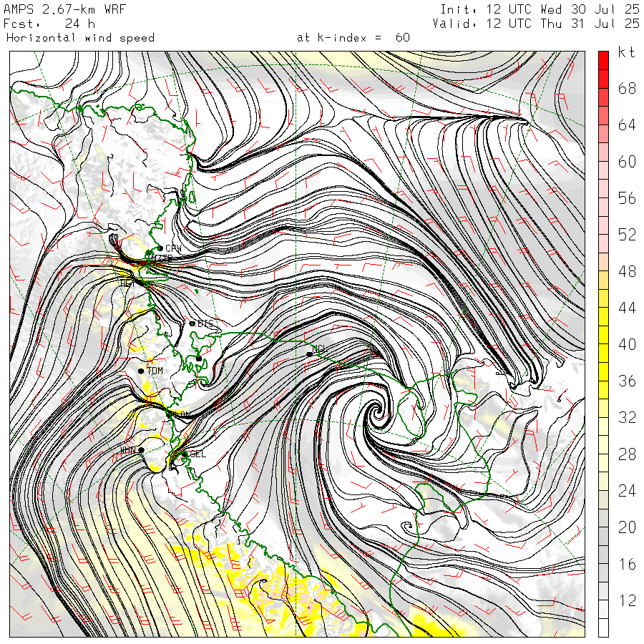Click the 16 value on the color legend
The image size is (644, 644).
coord(627,564)
